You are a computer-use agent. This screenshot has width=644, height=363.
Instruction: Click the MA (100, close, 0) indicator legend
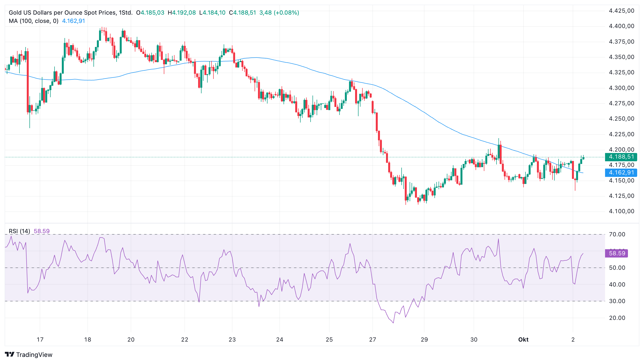tap(34, 21)
